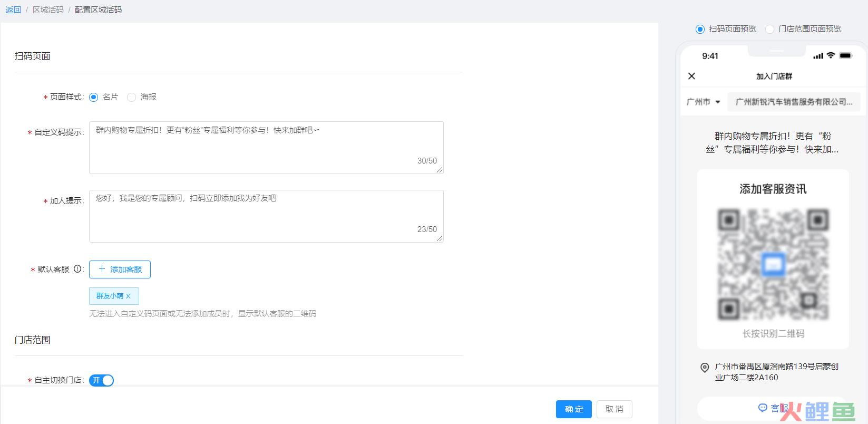Click the 扫码页面 section heading
The width and height of the screenshot is (868, 424).
[33, 56]
